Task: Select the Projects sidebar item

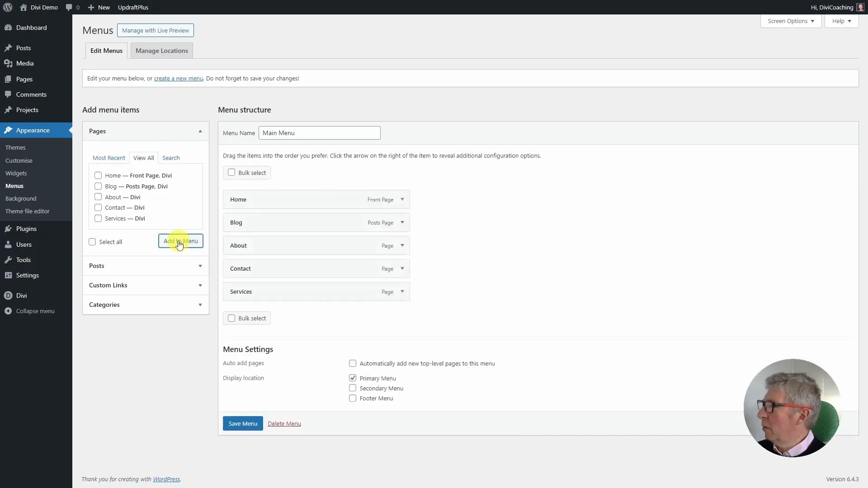Action: (x=26, y=110)
